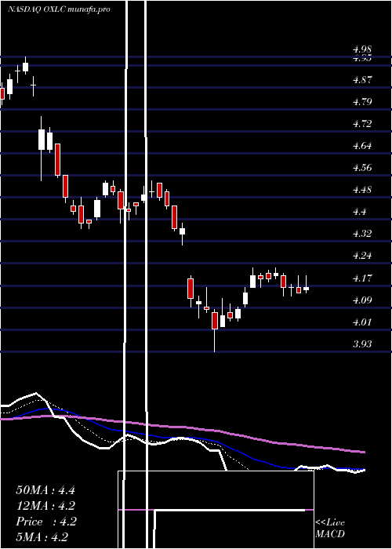The image size is (392, 549).
Task: Click the 4.01 price axis label
Action: click(362, 322)
